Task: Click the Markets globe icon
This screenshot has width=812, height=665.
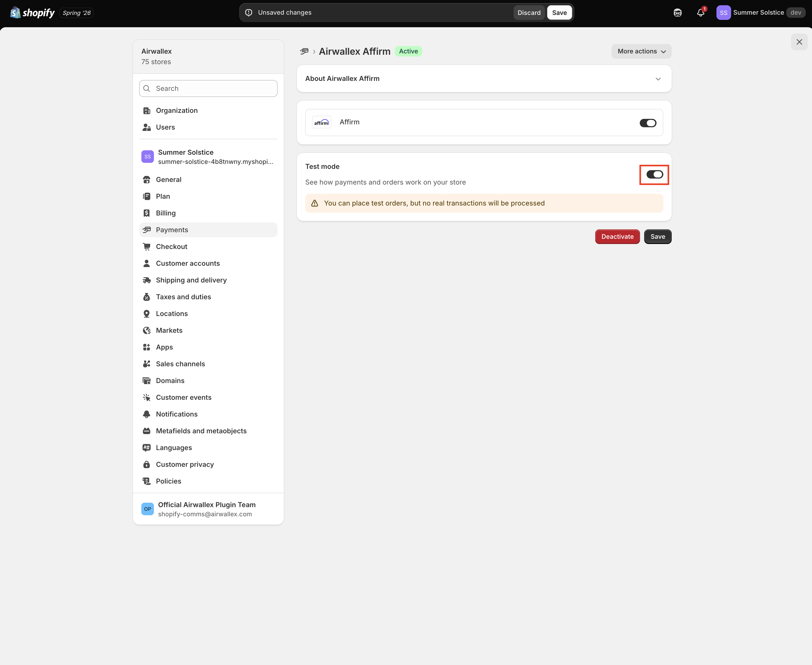Action: pos(147,331)
